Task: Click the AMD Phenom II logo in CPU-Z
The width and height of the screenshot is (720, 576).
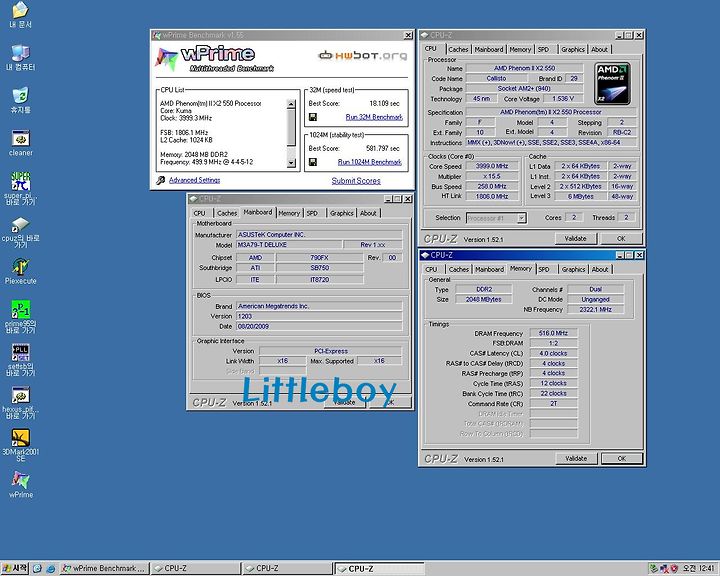Action: pos(612,84)
